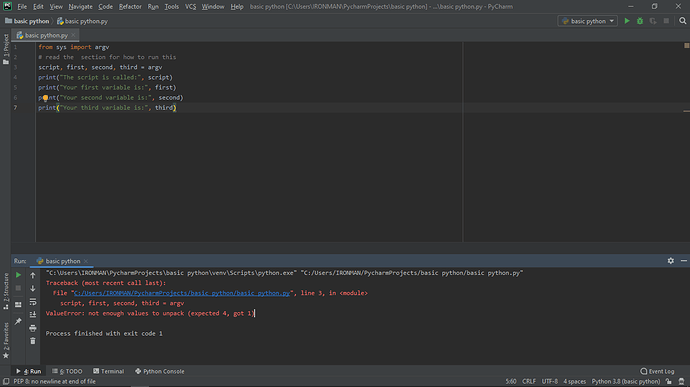This screenshot has width=690, height=387.
Task: Restore layout icon in Run panel
Action: [18, 305]
